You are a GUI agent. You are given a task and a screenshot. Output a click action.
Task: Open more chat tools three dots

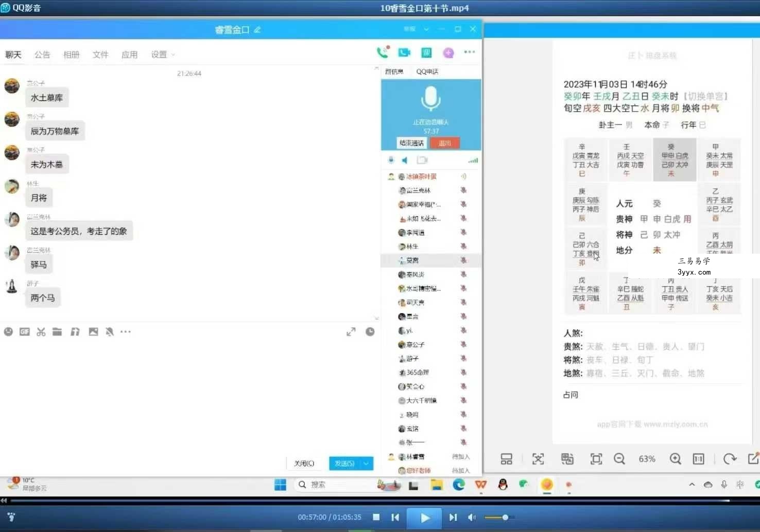[126, 332]
